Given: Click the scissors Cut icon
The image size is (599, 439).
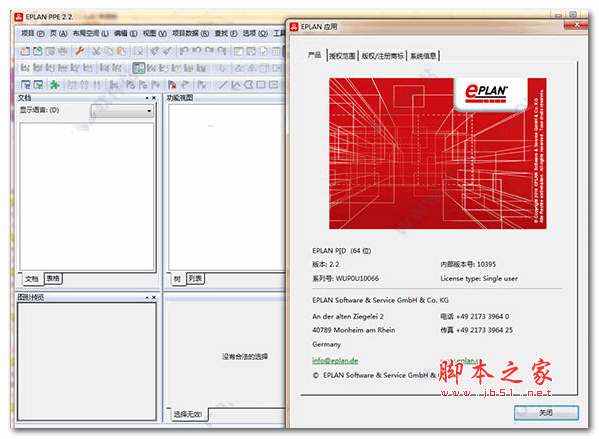Looking at the screenshot, I should click(x=96, y=51).
